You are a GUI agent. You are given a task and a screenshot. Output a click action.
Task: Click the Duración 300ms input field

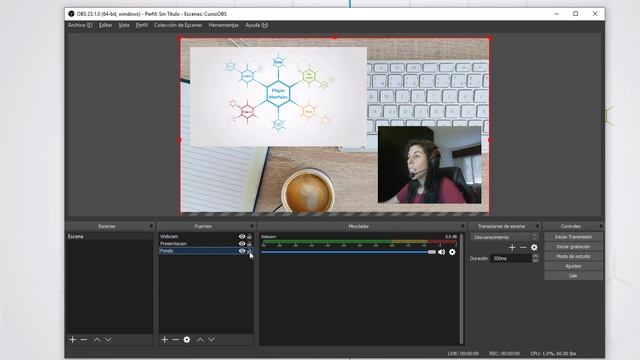pyautogui.click(x=511, y=258)
